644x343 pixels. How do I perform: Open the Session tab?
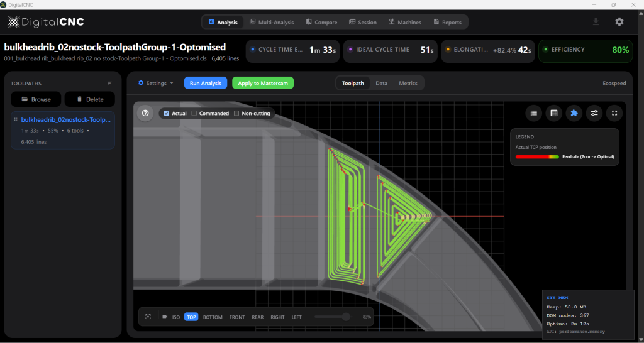(363, 22)
